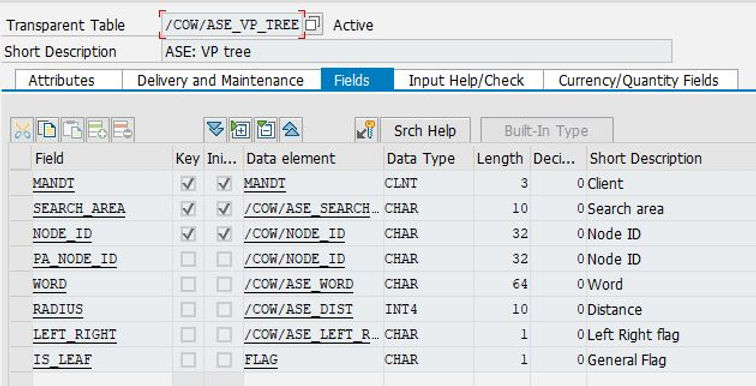Image resolution: width=756 pixels, height=386 pixels.
Task: Click the WORD field name
Action: pyautogui.click(x=50, y=284)
